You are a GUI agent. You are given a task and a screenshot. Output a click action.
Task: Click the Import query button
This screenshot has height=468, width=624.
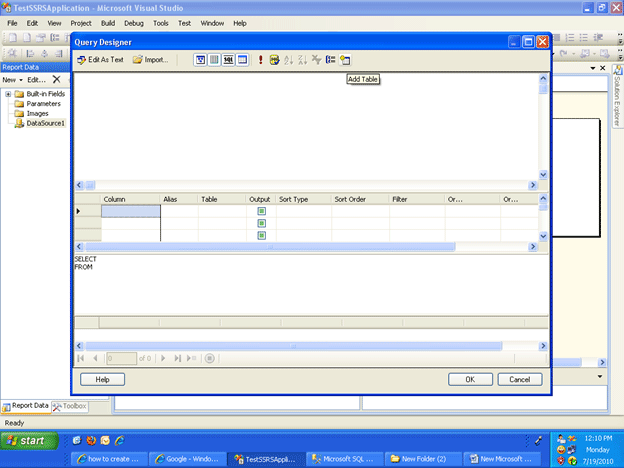click(150, 60)
